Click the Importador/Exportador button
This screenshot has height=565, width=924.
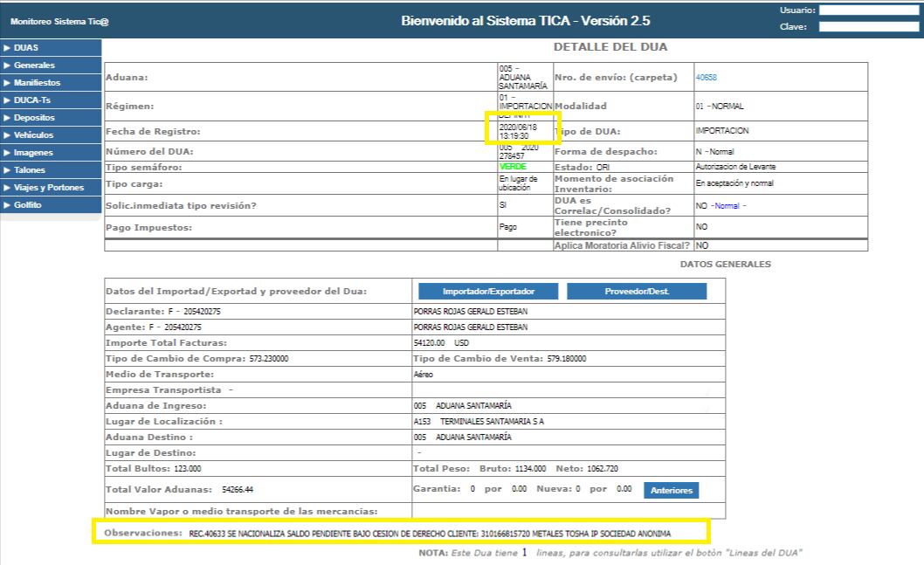tap(488, 291)
